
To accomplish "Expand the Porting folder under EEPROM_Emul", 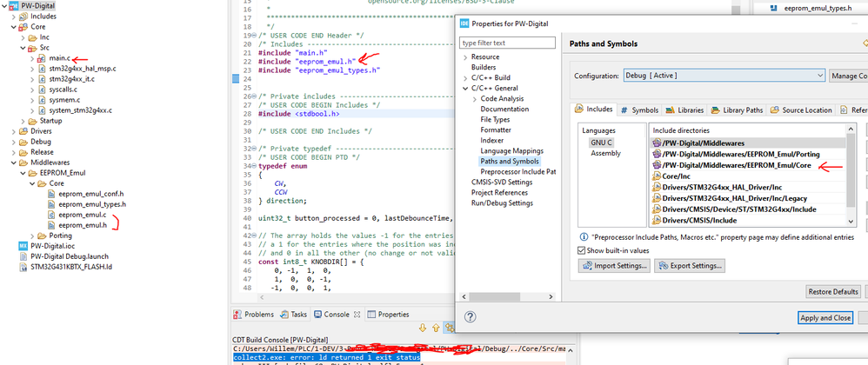I will tap(31, 236).
